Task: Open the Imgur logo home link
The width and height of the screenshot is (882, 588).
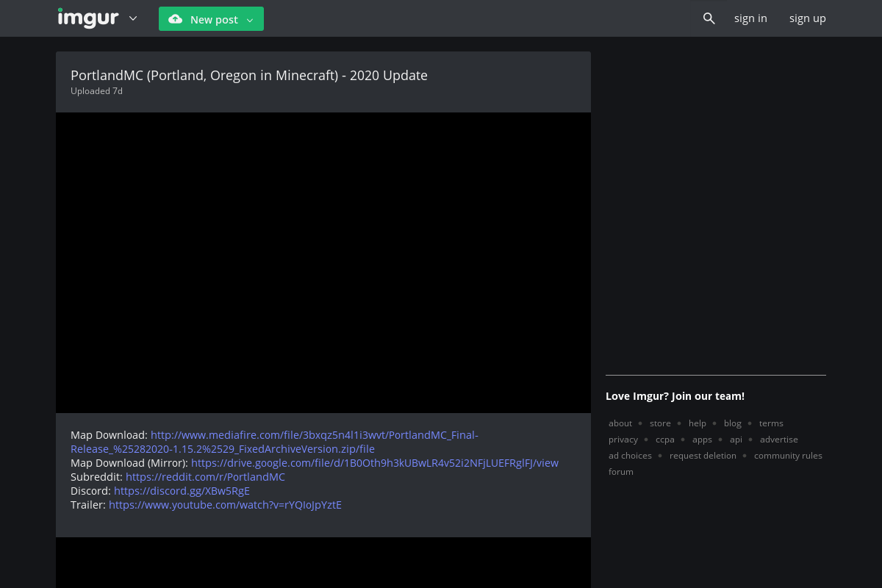Action: tap(88, 18)
